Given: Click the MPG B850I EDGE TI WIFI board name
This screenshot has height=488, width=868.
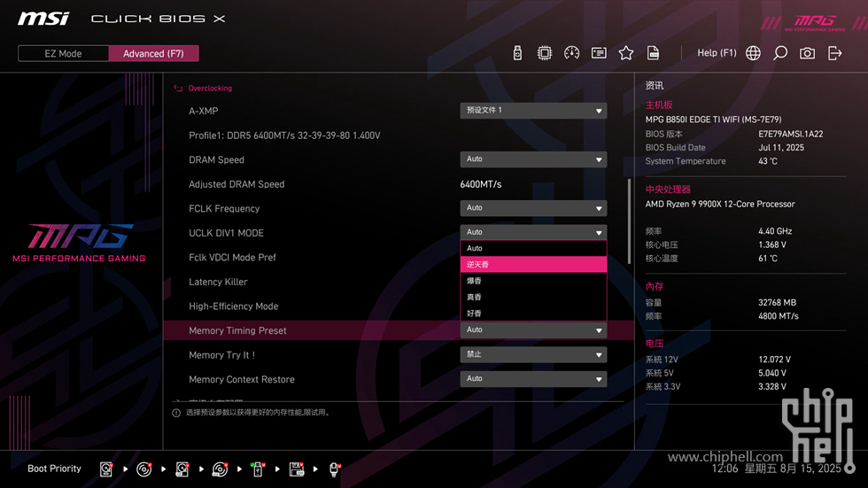Looking at the screenshot, I should [713, 120].
